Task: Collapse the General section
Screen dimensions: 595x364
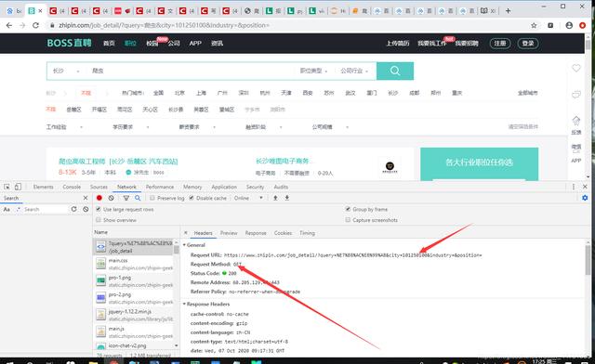Action: point(184,245)
